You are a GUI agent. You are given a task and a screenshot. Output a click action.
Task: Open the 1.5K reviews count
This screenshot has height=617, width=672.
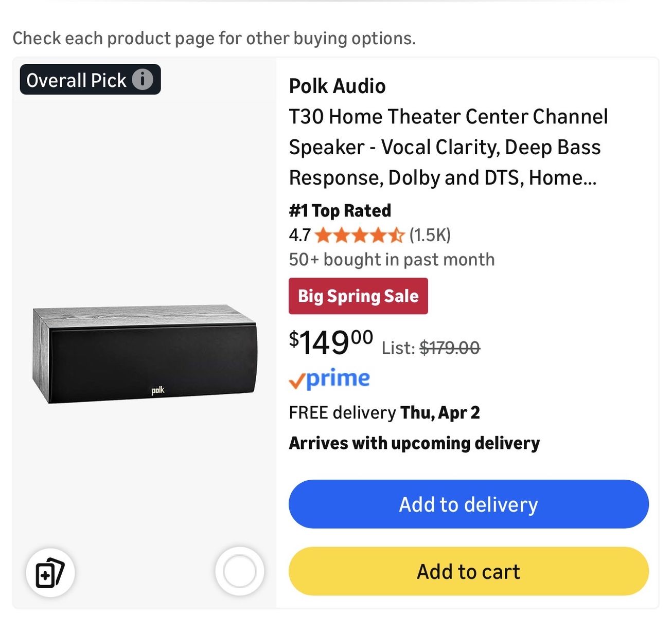click(430, 235)
